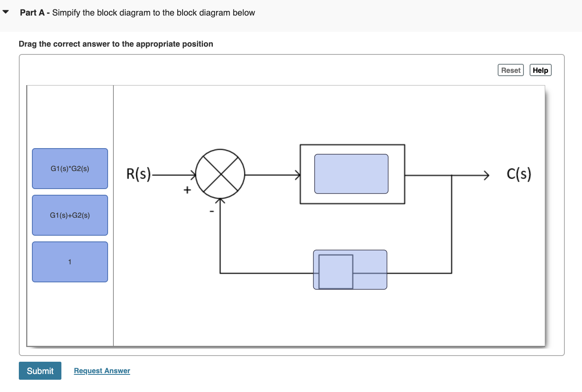Click the minus sign below the summing junction
This screenshot has height=392, width=582.
(x=211, y=211)
